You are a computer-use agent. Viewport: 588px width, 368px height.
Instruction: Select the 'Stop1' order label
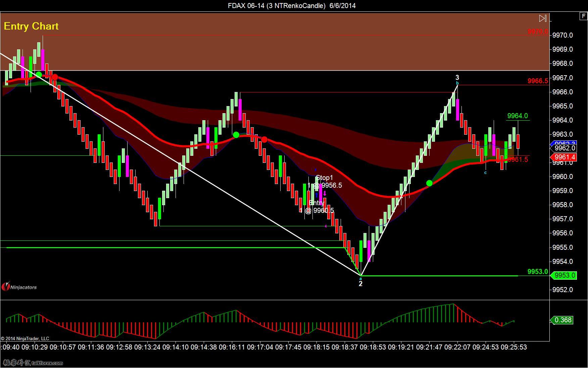(x=325, y=178)
